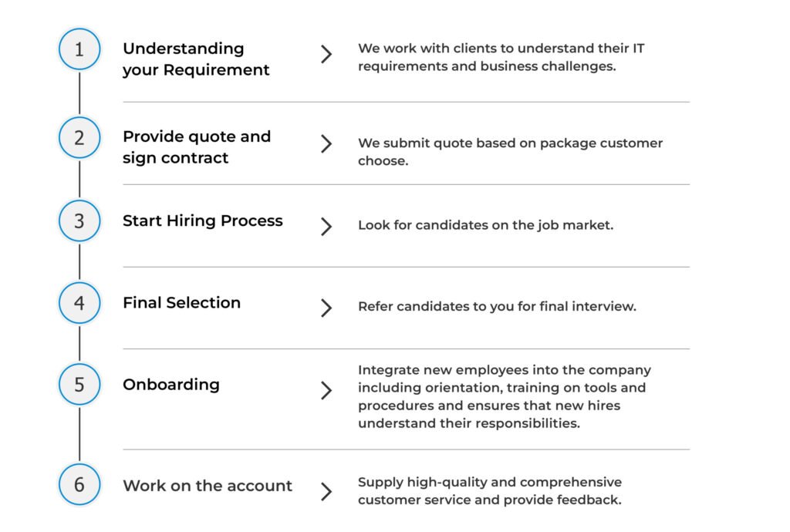Image resolution: width=790 pixels, height=532 pixels.
Task: Click chevron next to Work on the account
Action: click(x=327, y=492)
